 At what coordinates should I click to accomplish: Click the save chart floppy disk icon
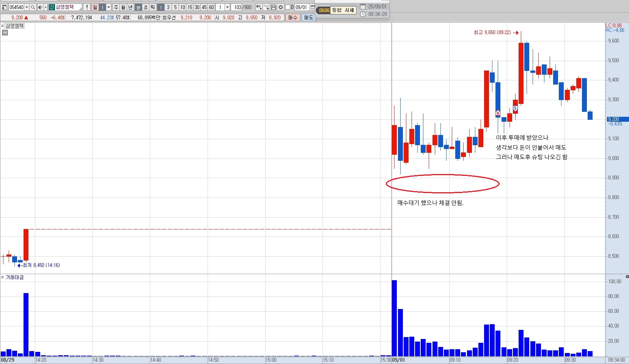coord(274,7)
